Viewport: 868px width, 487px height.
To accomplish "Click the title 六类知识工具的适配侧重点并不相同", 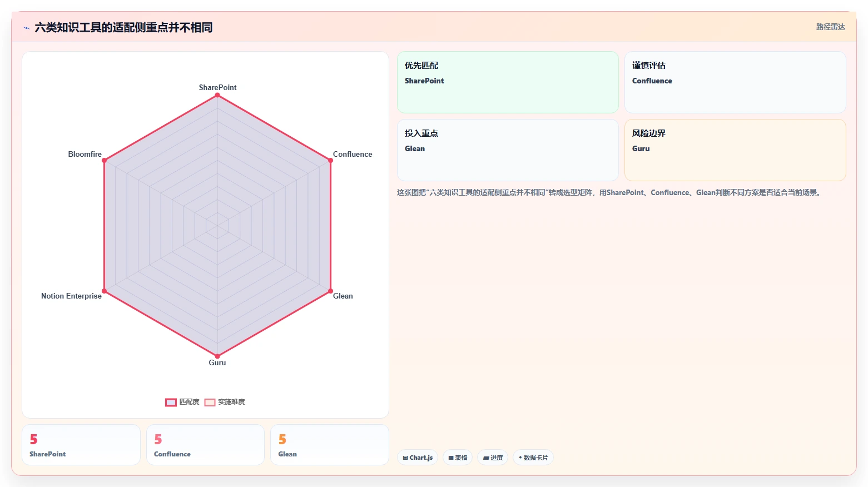I will point(123,27).
